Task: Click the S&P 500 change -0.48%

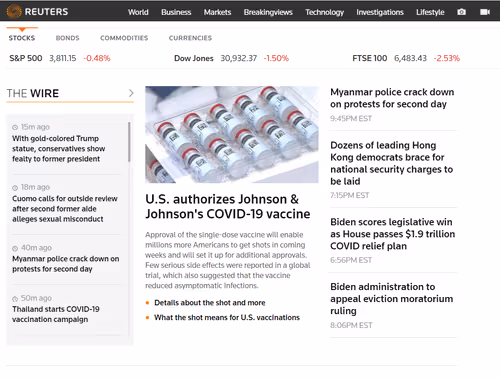Action: pos(97,58)
